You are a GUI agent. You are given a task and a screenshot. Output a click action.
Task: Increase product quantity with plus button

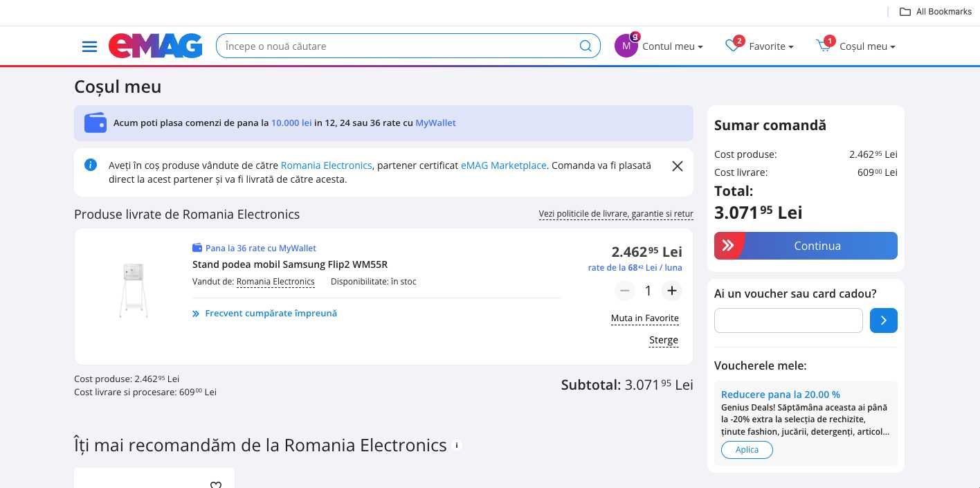[x=671, y=291]
